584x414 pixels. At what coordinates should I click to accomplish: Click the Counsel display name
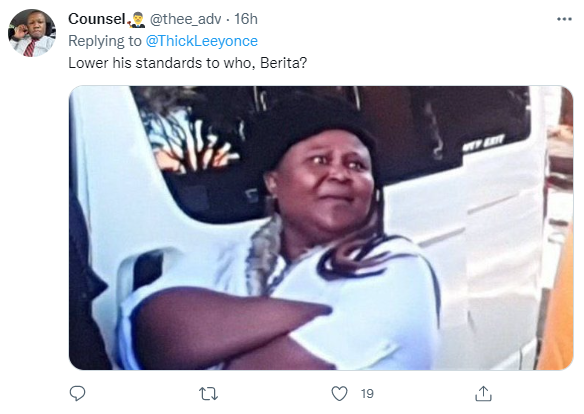(96, 19)
